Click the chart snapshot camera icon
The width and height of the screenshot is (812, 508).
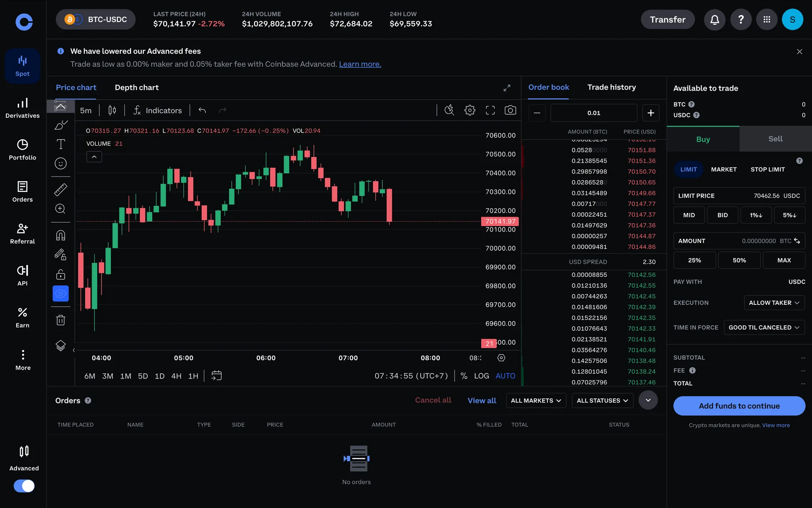(x=510, y=110)
